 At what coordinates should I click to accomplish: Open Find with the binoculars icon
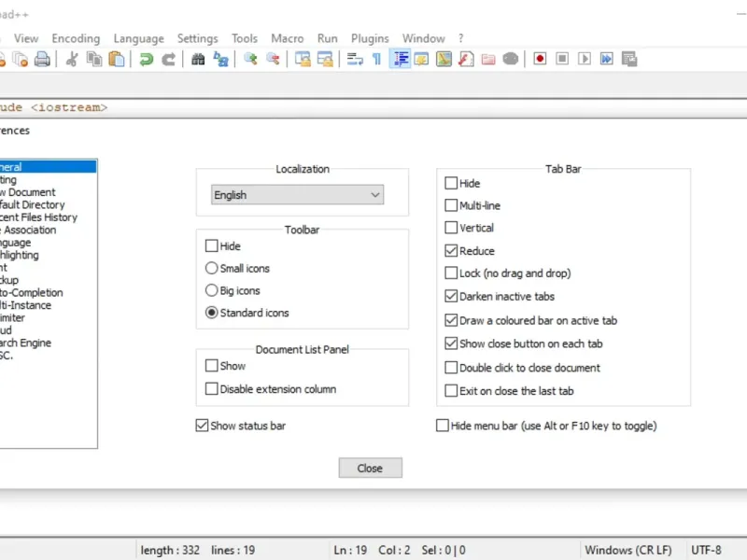click(x=198, y=59)
